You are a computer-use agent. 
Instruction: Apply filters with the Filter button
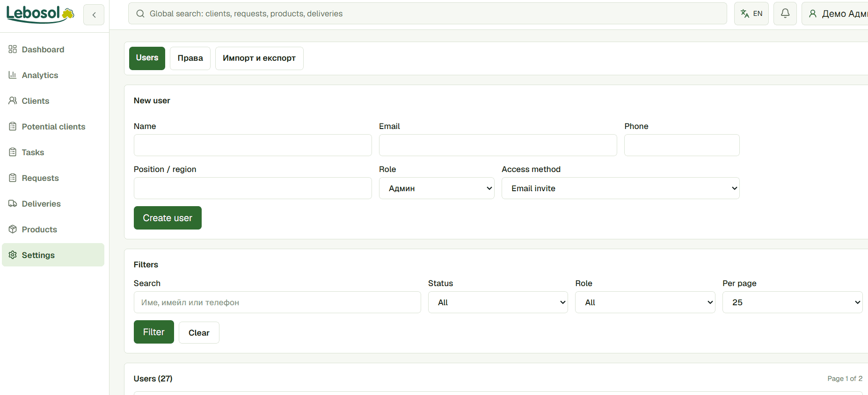(153, 332)
